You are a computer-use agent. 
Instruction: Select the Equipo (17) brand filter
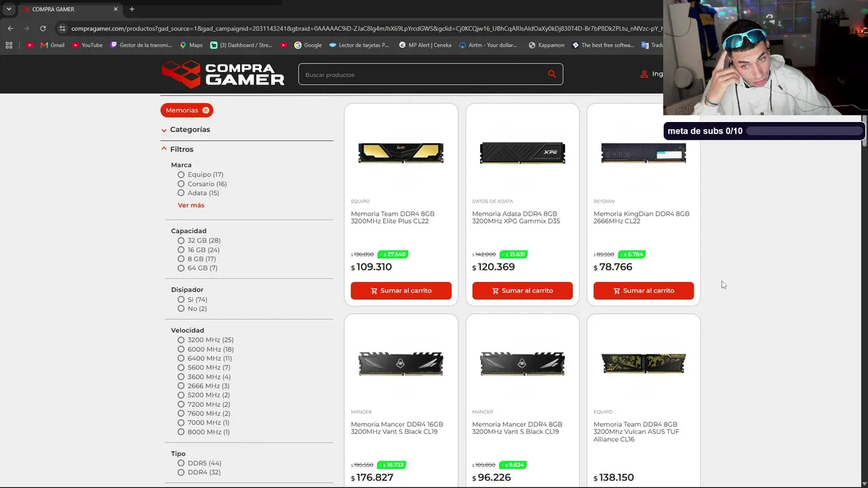(181, 175)
